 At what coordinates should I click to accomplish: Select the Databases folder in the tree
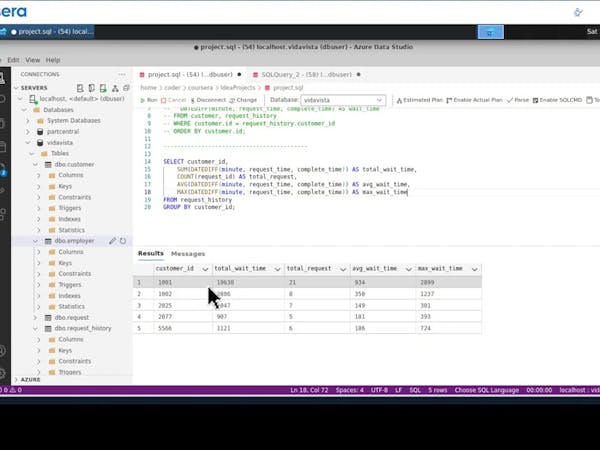tap(58, 110)
